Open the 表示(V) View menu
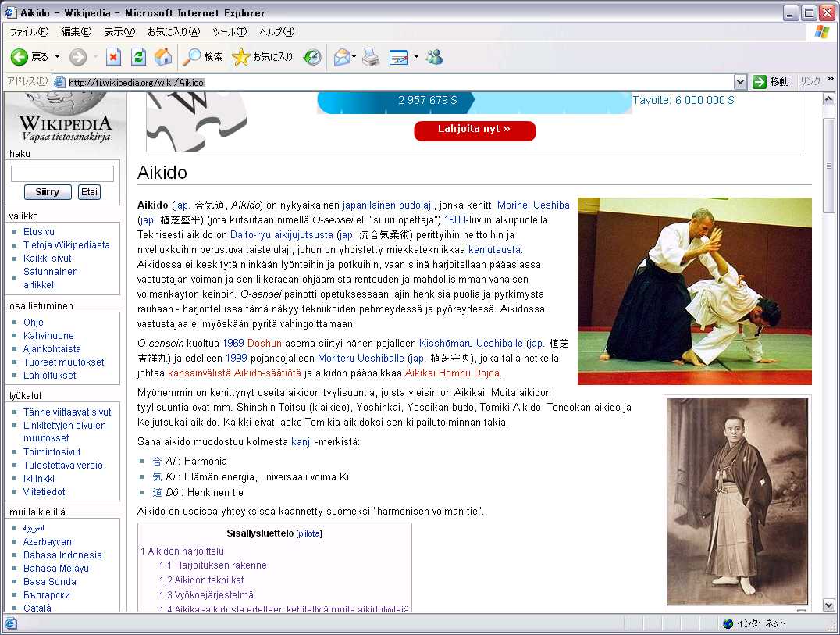This screenshot has width=840, height=635. 119,31
